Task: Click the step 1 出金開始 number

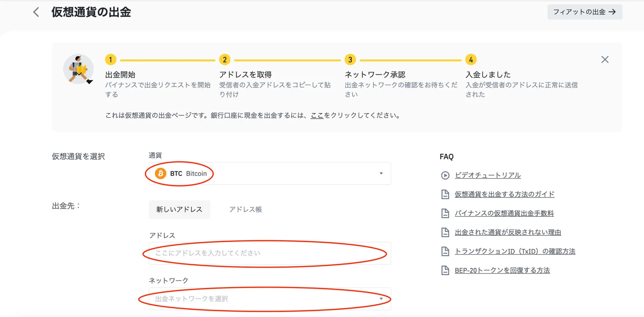Action: pos(111,60)
